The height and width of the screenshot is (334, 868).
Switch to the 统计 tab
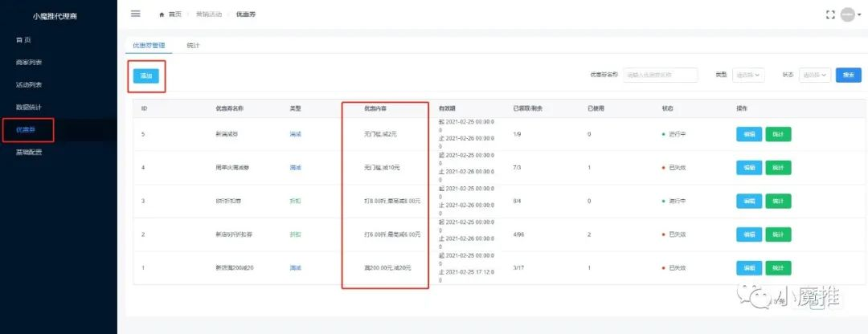coord(193,45)
